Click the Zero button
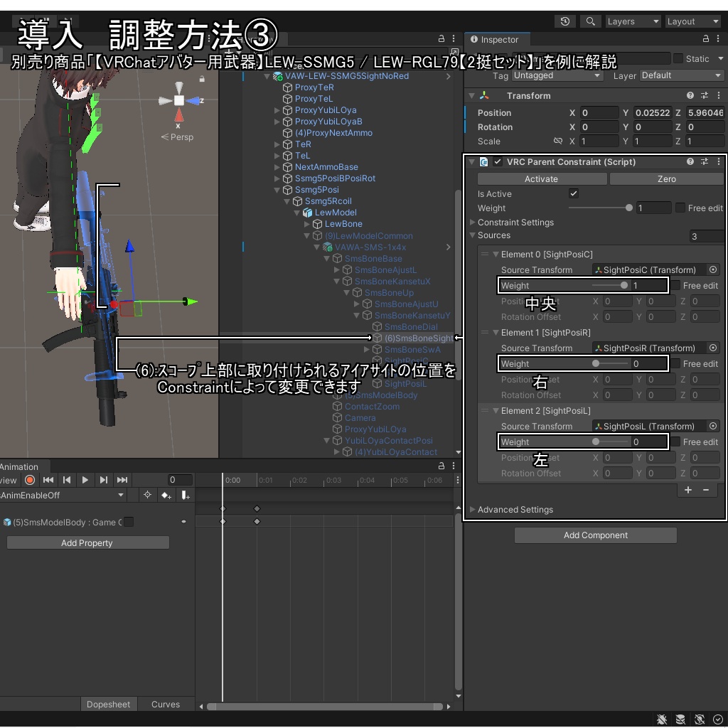This screenshot has height=728, width=728. 666,178
